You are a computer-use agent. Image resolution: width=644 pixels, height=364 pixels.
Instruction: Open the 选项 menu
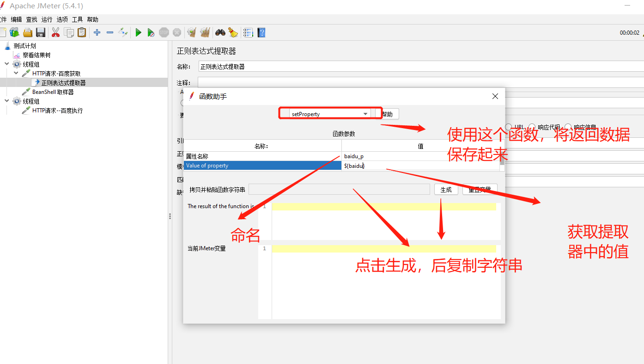(x=62, y=19)
